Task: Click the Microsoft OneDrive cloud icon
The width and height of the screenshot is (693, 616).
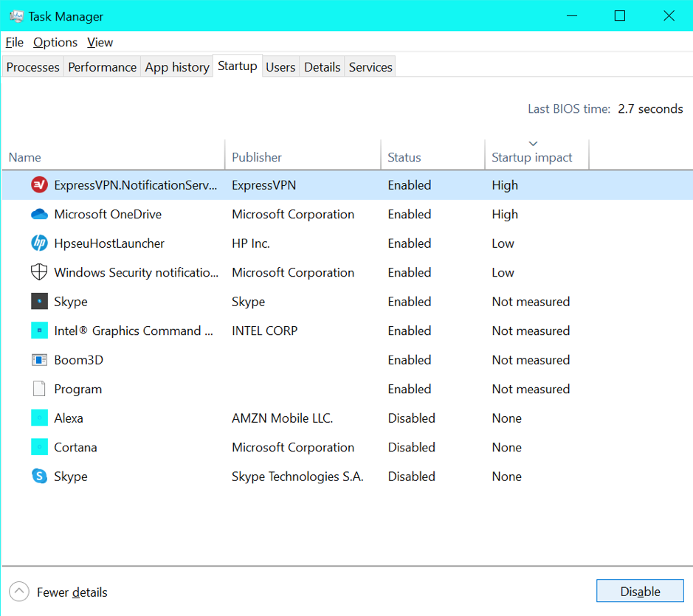Action: (39, 214)
